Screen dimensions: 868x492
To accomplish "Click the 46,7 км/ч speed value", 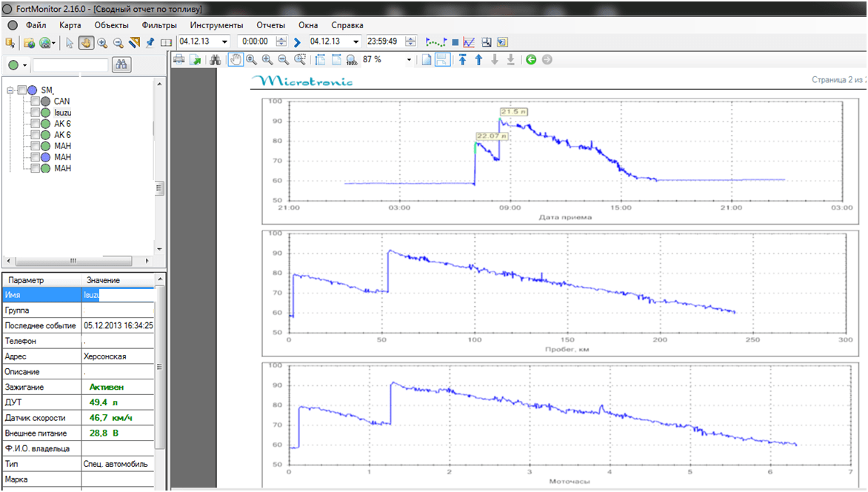I will coord(110,418).
